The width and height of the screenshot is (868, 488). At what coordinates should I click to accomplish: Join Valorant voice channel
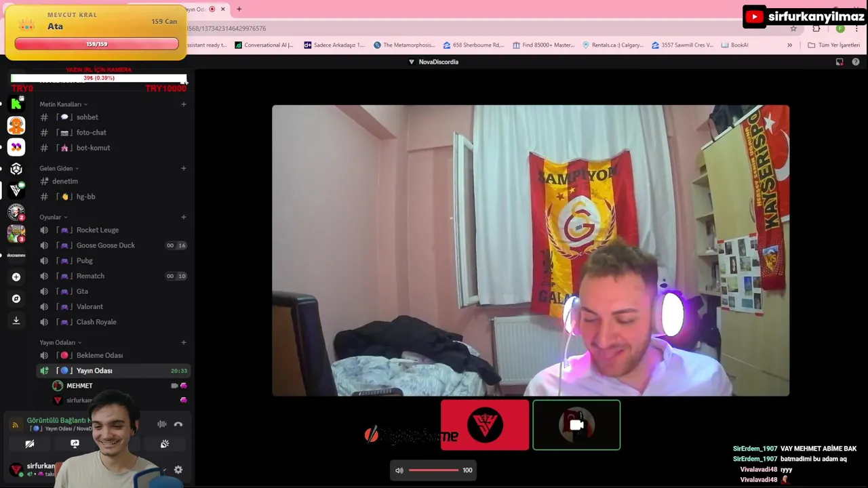pos(113,306)
